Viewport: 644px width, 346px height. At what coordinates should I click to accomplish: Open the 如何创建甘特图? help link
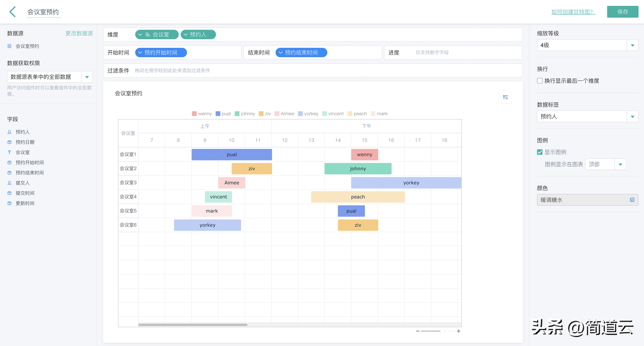click(573, 12)
